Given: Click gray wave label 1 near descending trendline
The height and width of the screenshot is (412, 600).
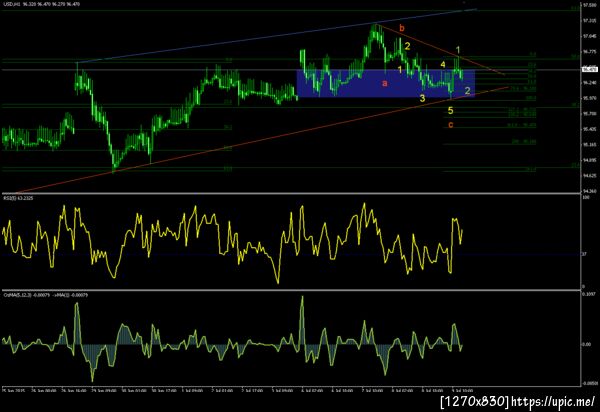Looking at the screenshot, I should pyautogui.click(x=458, y=50).
